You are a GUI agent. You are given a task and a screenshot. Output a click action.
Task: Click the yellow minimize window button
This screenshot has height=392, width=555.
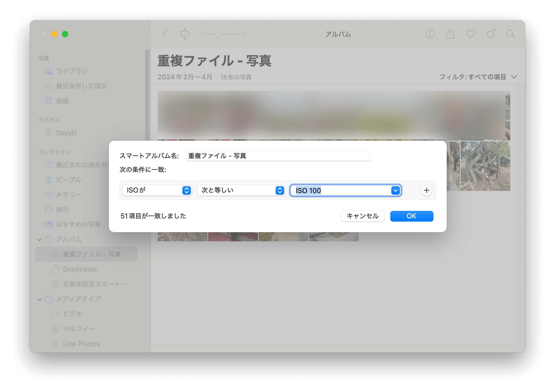coord(54,34)
